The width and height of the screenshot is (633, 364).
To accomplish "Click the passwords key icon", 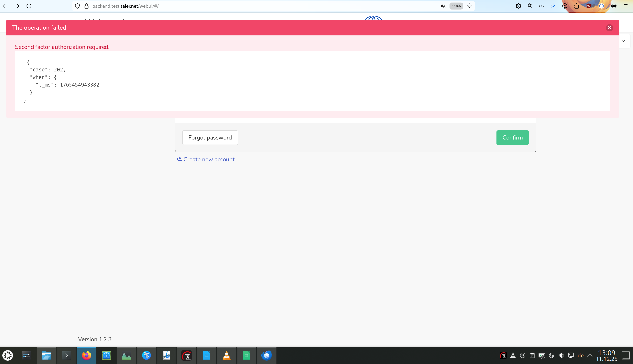I will coord(541,6).
